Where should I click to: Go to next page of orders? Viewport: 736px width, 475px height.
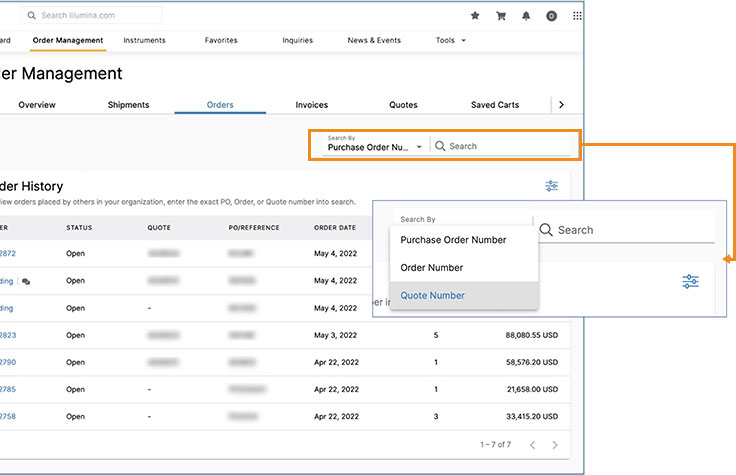point(555,445)
